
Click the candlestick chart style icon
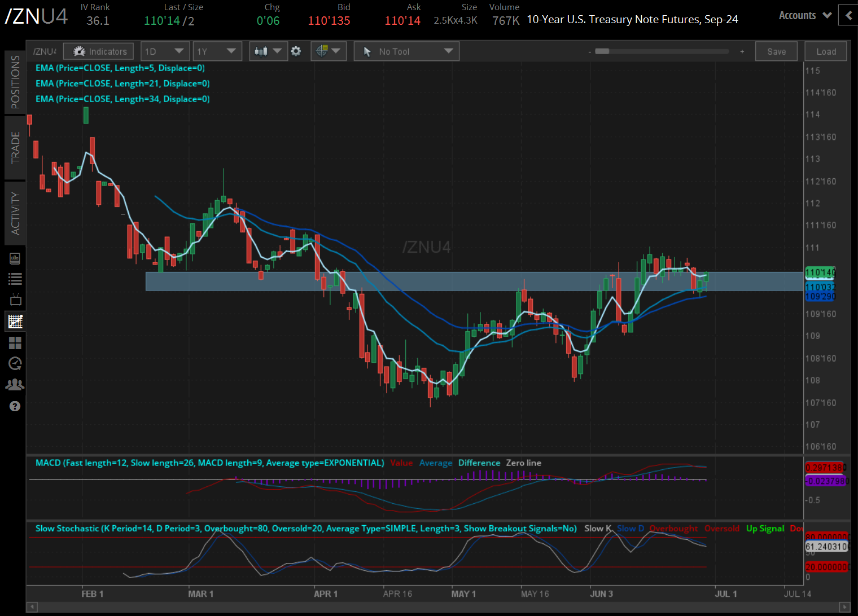pyautogui.click(x=261, y=51)
